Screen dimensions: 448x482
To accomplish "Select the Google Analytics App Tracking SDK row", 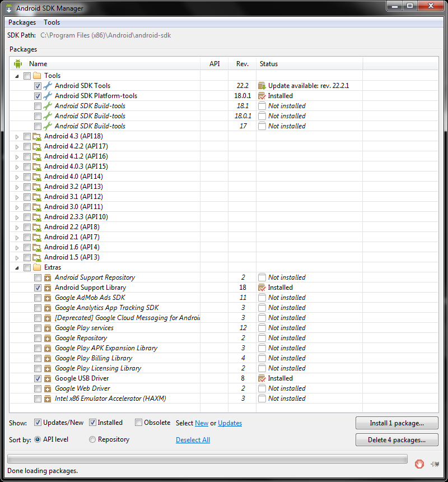I will 224,308.
